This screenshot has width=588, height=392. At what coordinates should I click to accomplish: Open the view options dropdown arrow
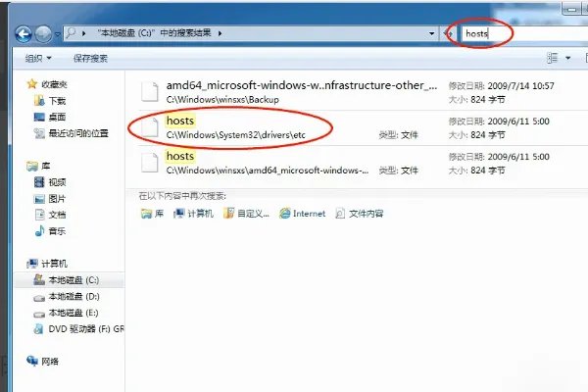567,58
